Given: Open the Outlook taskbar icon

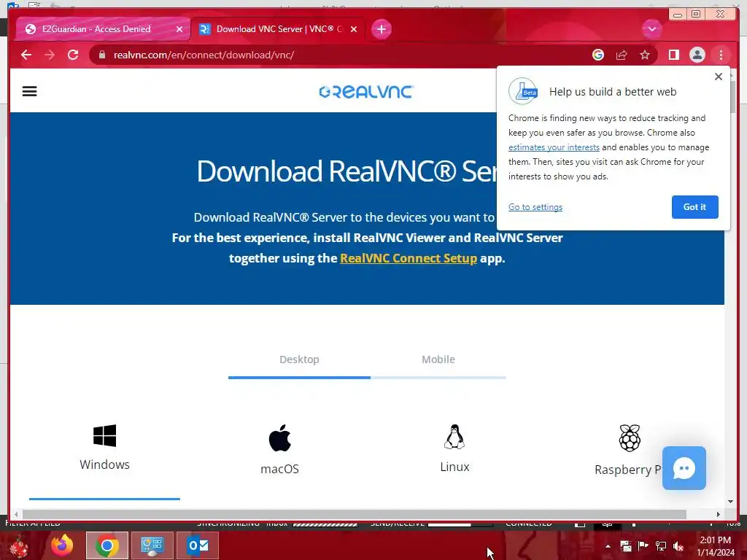Looking at the screenshot, I should [198, 545].
